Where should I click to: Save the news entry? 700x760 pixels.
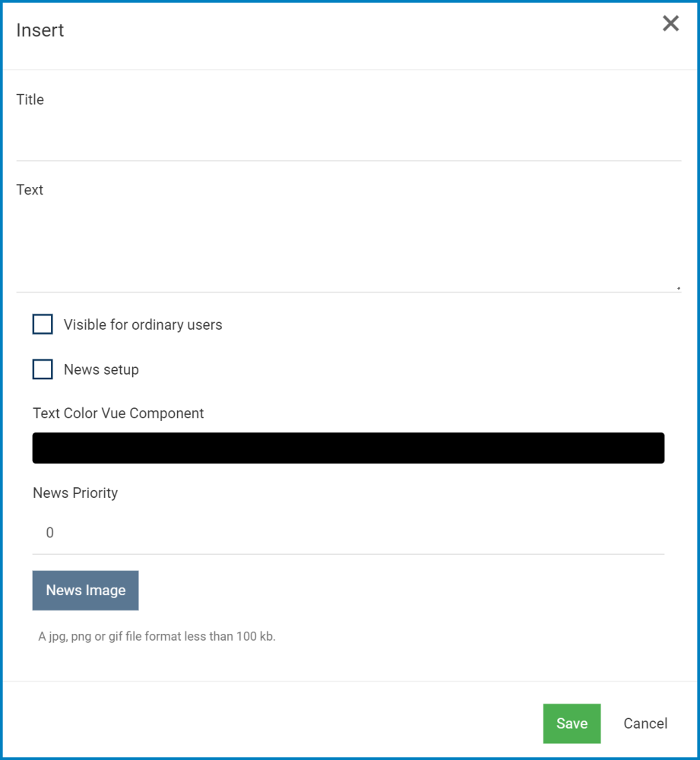[x=572, y=724]
